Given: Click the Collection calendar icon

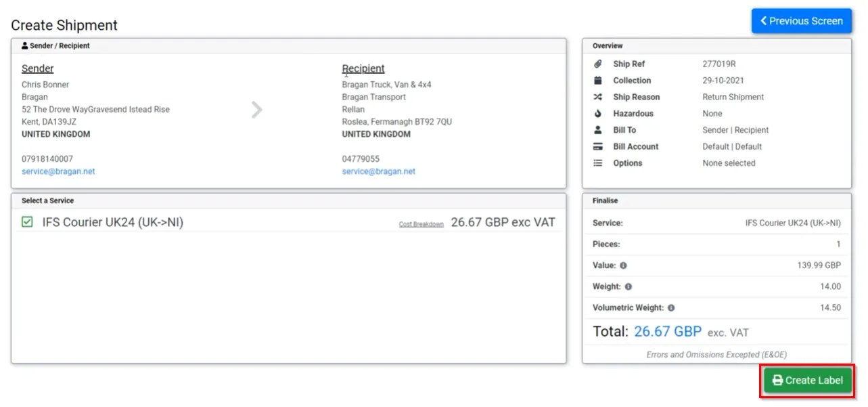Looking at the screenshot, I should (598, 81).
